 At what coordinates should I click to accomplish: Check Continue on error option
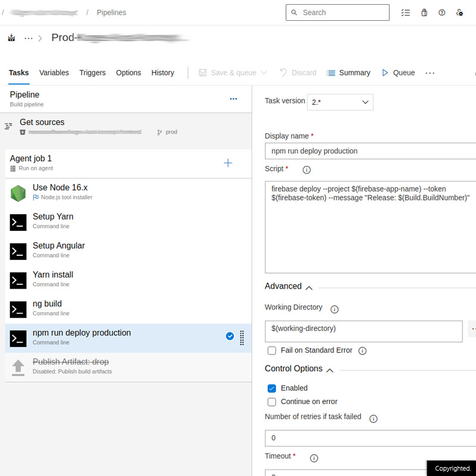click(272, 402)
